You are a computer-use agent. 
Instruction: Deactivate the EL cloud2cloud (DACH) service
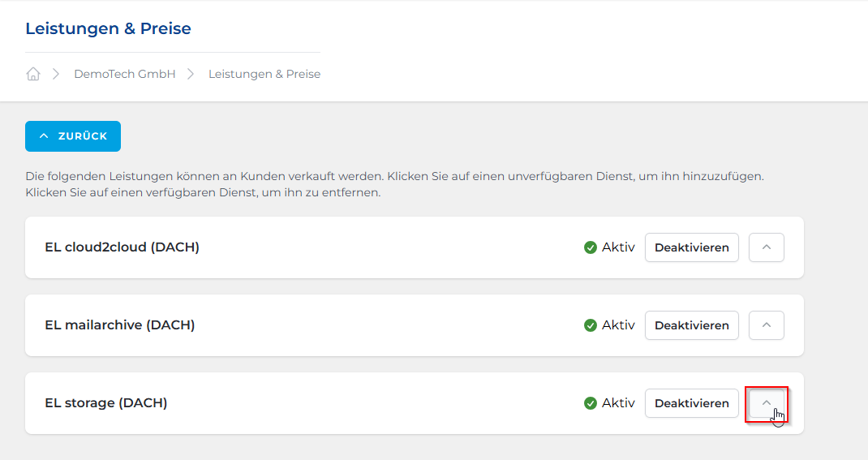click(x=691, y=247)
